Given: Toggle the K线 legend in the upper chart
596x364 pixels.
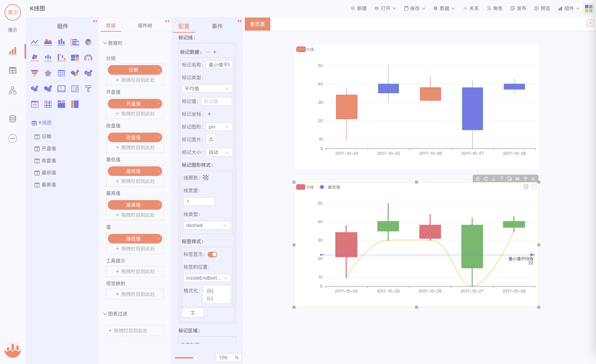Looking at the screenshot, I should point(305,49).
